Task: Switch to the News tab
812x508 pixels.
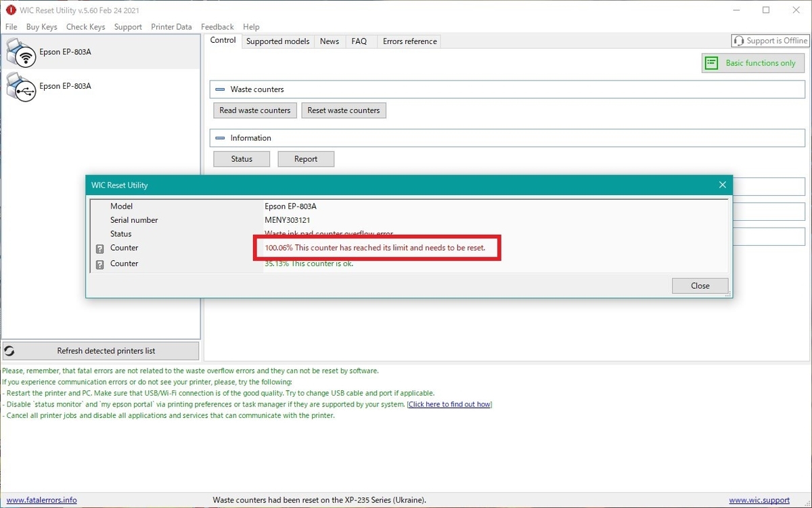Action: pyautogui.click(x=330, y=41)
